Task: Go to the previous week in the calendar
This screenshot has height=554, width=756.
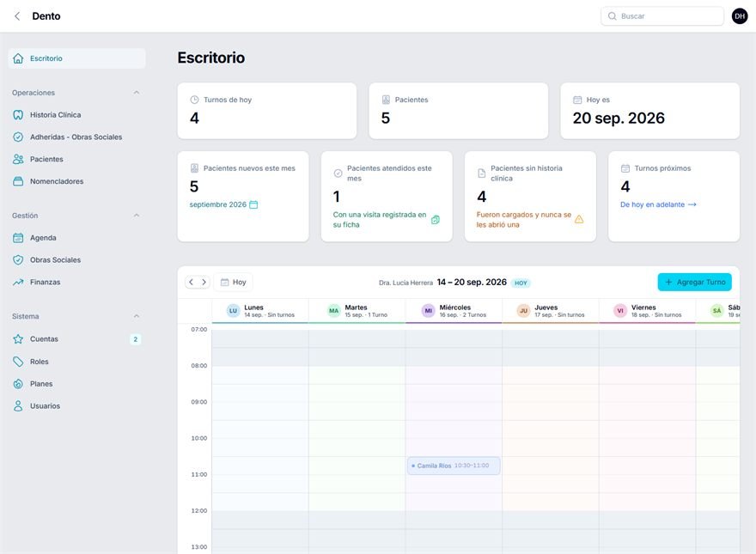Action: click(x=192, y=282)
